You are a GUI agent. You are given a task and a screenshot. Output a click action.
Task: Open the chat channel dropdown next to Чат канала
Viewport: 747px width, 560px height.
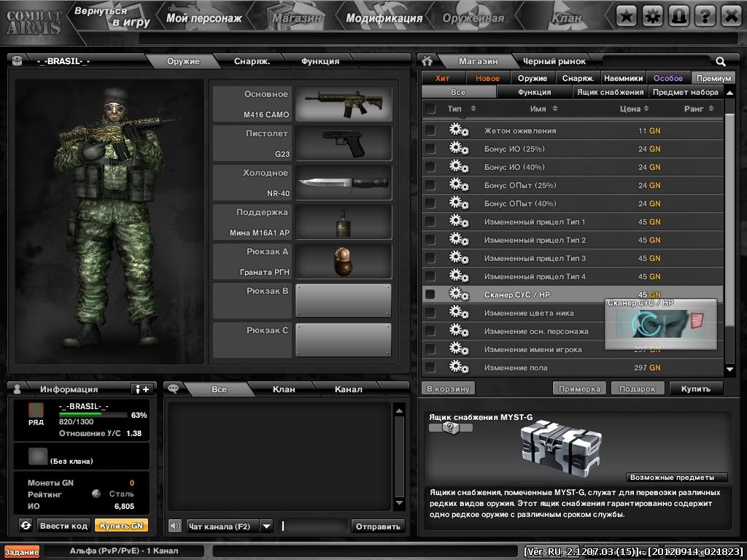(266, 526)
